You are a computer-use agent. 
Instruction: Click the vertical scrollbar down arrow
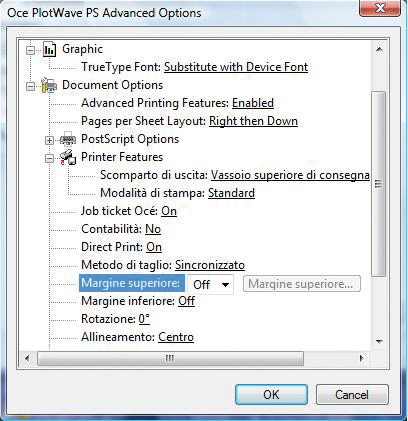pyautogui.click(x=379, y=341)
